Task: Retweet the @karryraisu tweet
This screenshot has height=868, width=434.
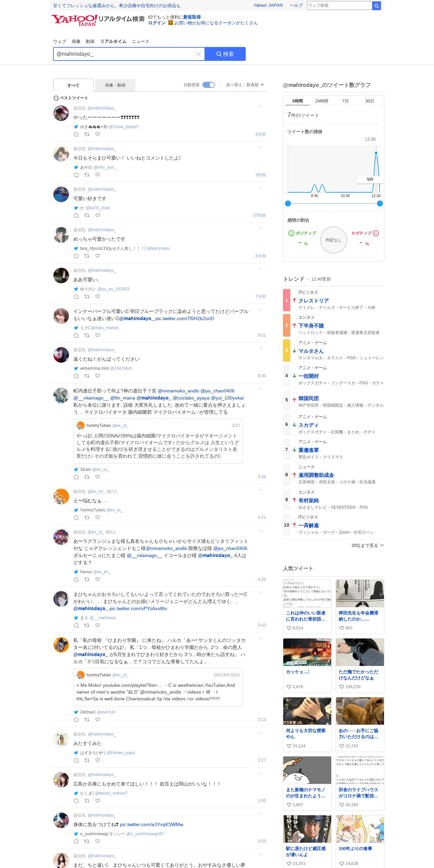Action: click(87, 256)
